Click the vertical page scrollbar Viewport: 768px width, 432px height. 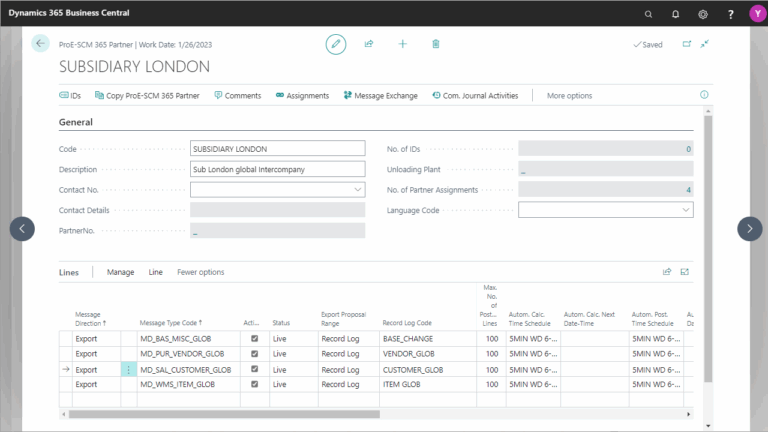(708, 248)
